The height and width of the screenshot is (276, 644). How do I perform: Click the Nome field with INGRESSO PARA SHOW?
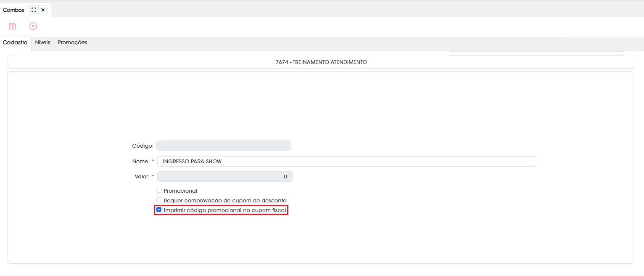(x=347, y=162)
